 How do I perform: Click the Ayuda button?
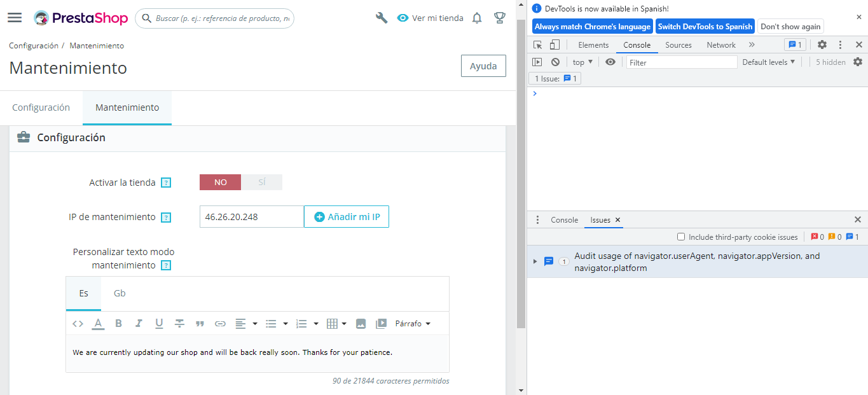pyautogui.click(x=483, y=66)
